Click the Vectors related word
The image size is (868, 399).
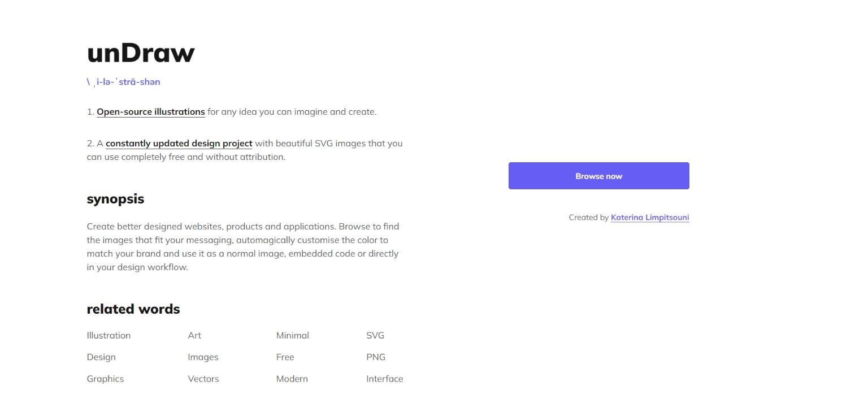(203, 379)
